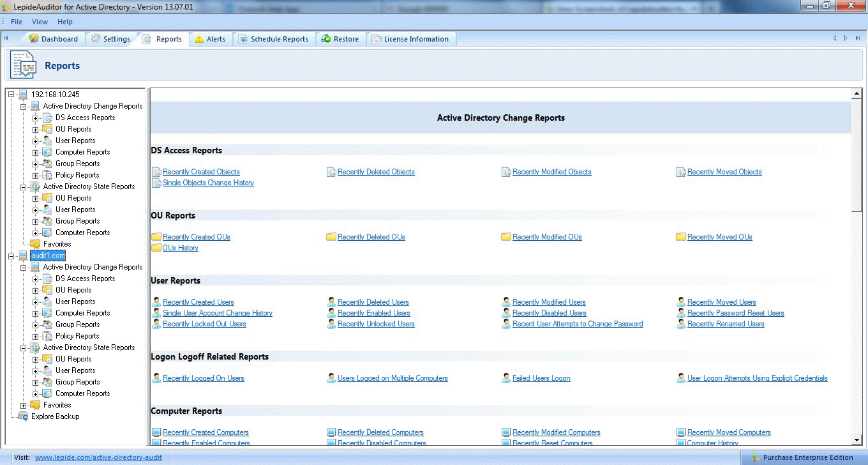This screenshot has width=868, height=465.
Task: Open the Recently Renamed Users report
Action: click(726, 324)
